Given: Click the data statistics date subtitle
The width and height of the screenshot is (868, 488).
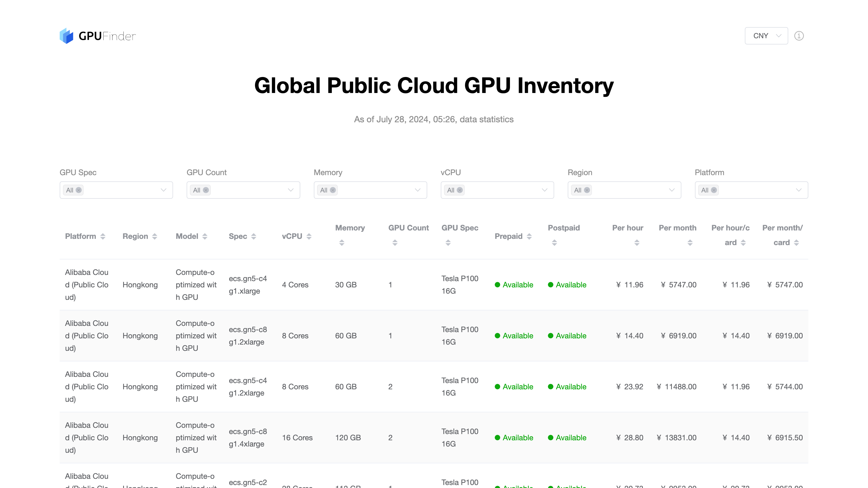Looking at the screenshot, I should (434, 119).
